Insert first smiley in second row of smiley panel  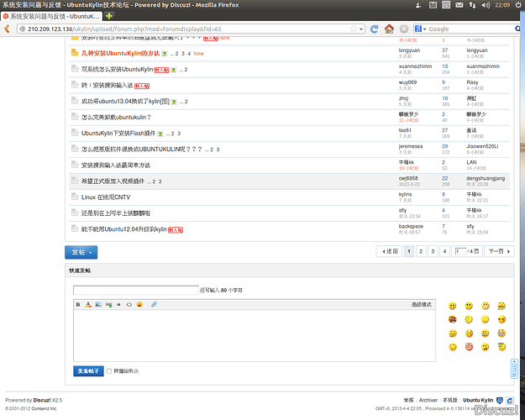(x=453, y=319)
